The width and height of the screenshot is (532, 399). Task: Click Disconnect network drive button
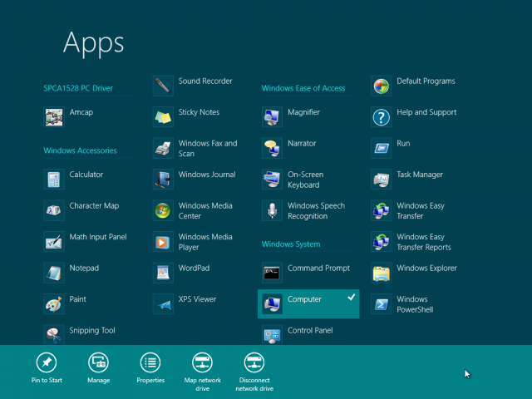coord(254,372)
